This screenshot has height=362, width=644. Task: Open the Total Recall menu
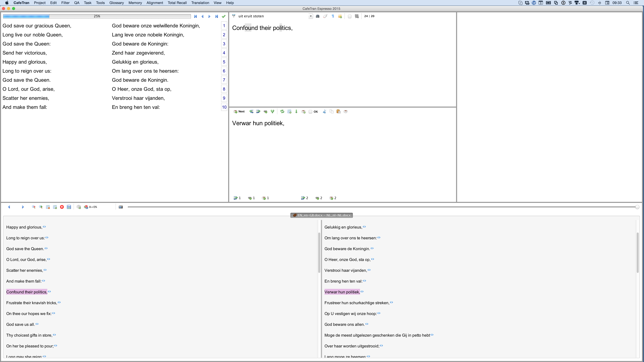pyautogui.click(x=177, y=3)
